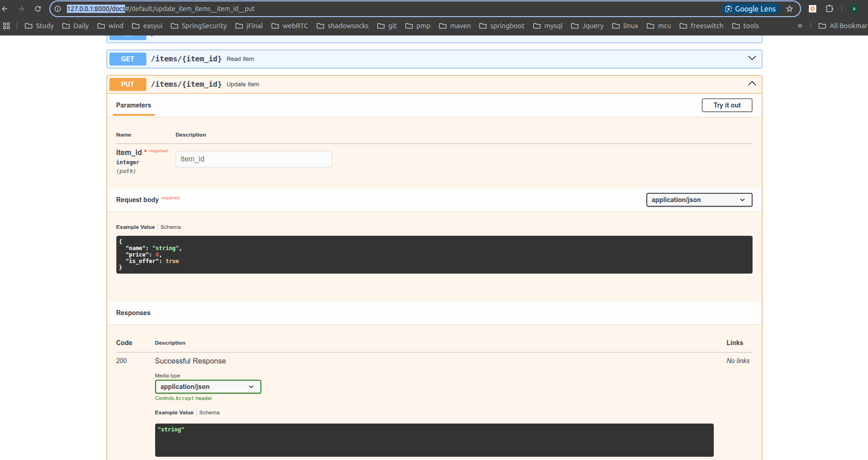Click the item_id input field
Viewport: 868px width, 460px height.
point(253,159)
